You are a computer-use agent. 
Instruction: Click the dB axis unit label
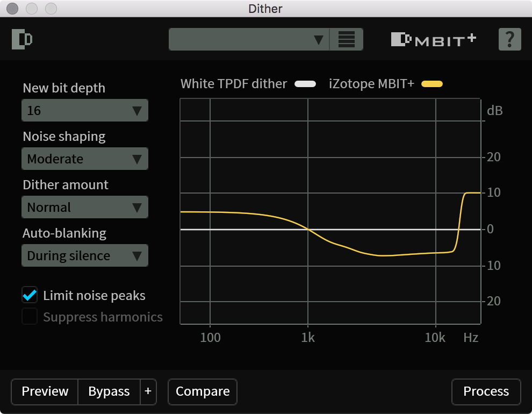click(495, 111)
